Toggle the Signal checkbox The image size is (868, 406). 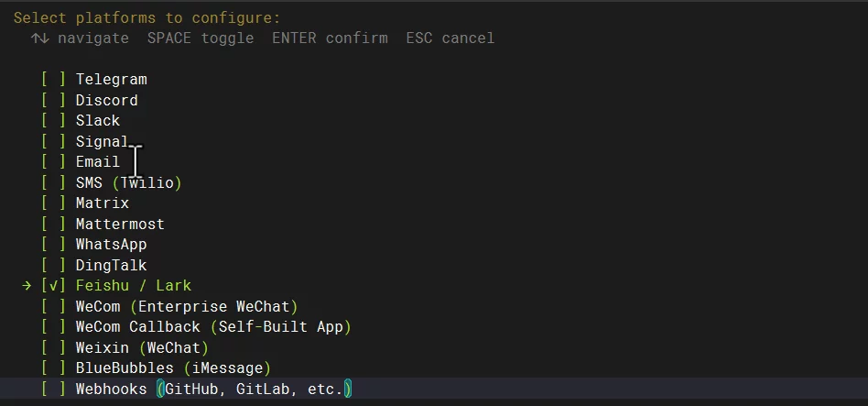click(x=53, y=141)
